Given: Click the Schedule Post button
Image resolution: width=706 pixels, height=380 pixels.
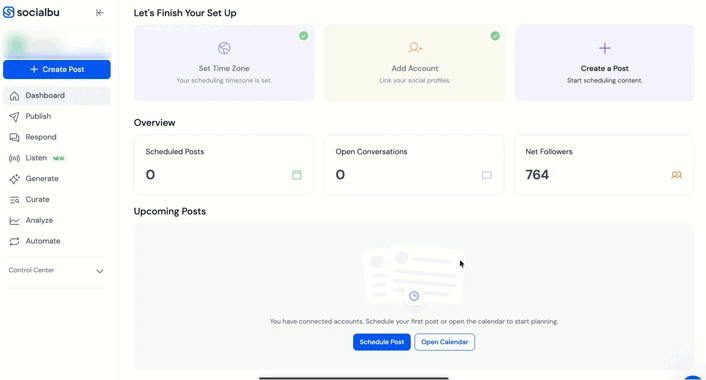Looking at the screenshot, I should click(x=382, y=342).
